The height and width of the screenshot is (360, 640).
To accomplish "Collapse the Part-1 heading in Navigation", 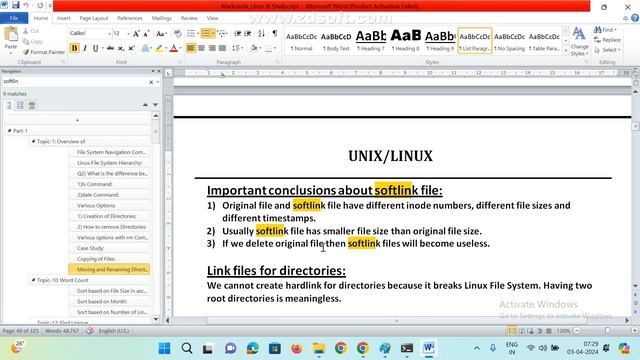I will (x=9, y=131).
